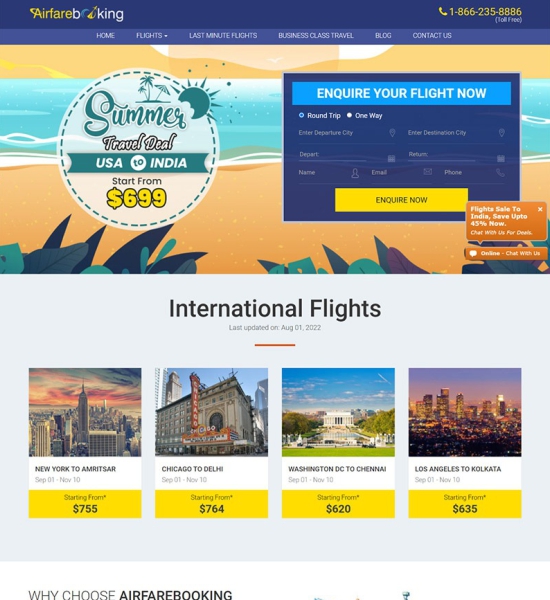
Task: Expand the Flights dropdown menu
Action: point(152,36)
